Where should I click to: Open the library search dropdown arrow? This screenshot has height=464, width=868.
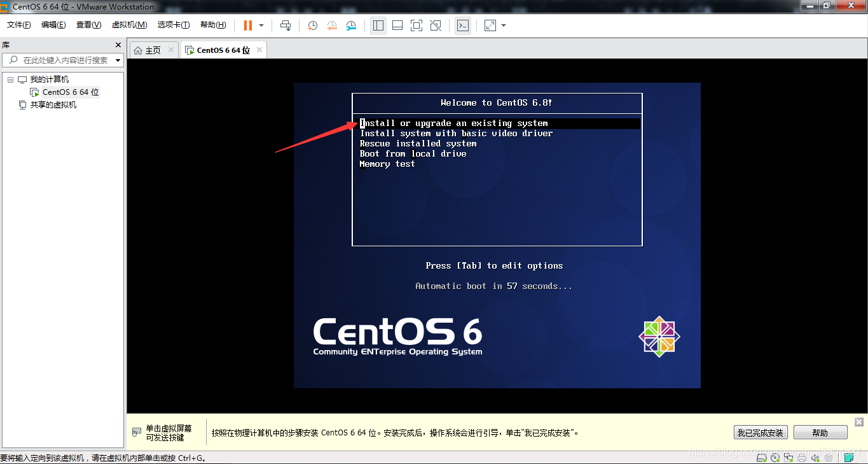click(118, 60)
